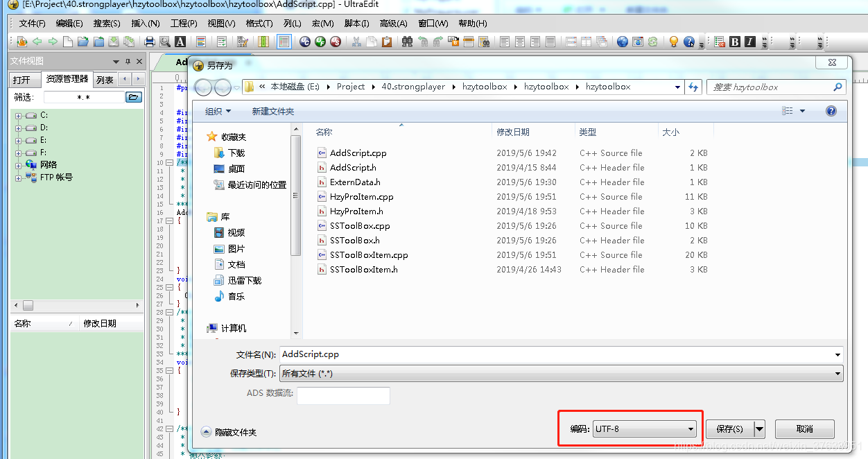
Task: Click the black 'A' font icon
Action: (x=180, y=42)
